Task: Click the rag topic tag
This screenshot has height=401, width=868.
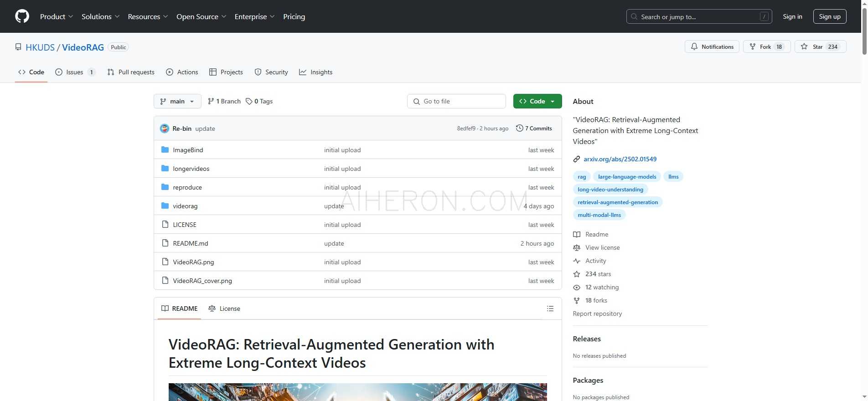Action: pyautogui.click(x=582, y=177)
